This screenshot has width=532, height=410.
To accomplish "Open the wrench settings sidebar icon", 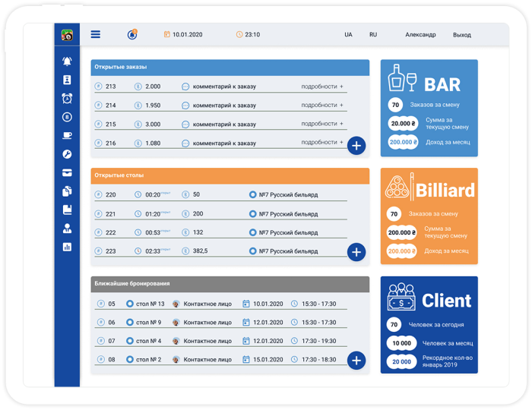I will pyautogui.click(x=67, y=154).
